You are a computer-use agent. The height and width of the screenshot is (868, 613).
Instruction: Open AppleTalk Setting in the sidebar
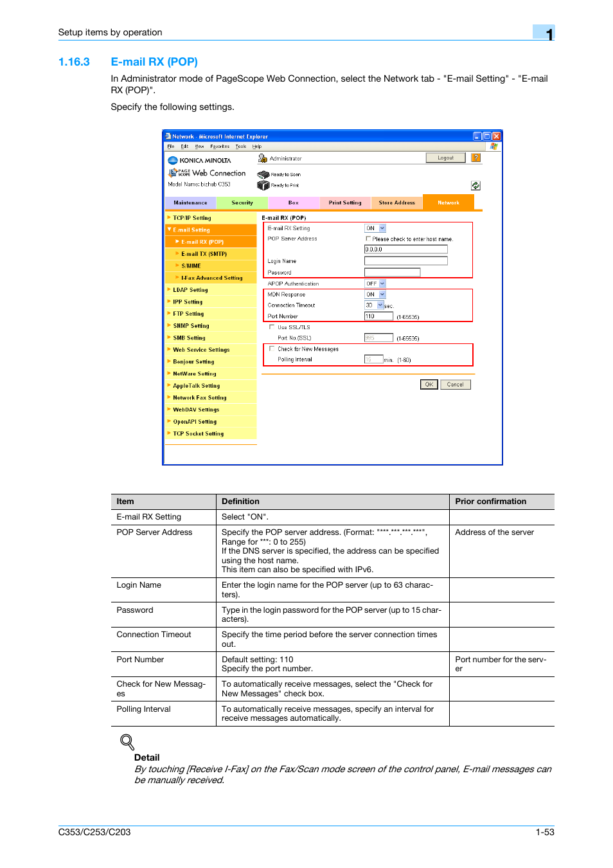coord(211,386)
